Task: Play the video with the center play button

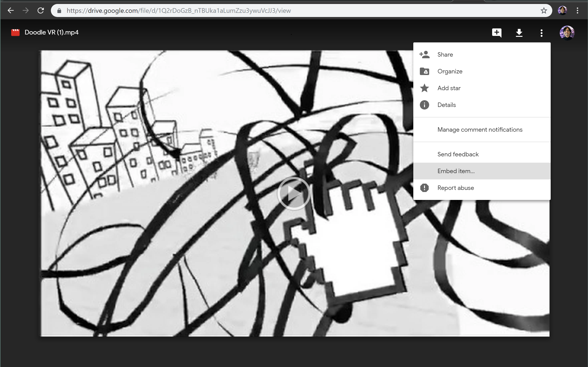Action: (294, 193)
